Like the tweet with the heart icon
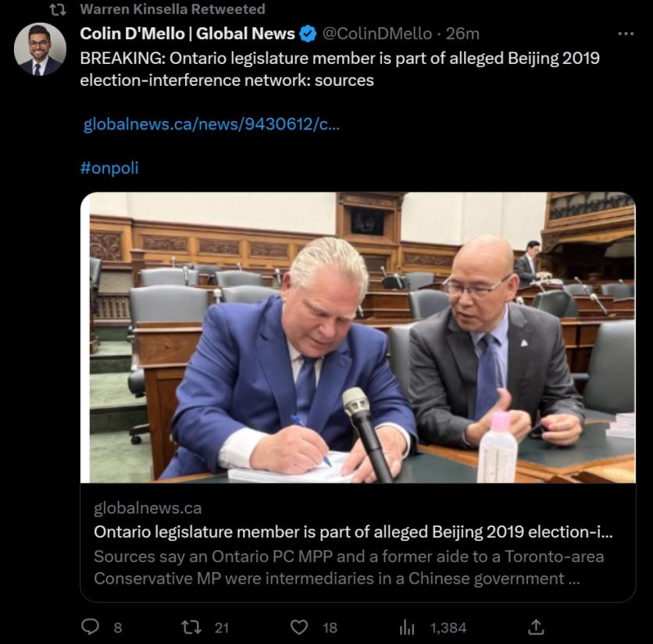Viewport: 653px width, 644px height. pyautogui.click(x=299, y=627)
